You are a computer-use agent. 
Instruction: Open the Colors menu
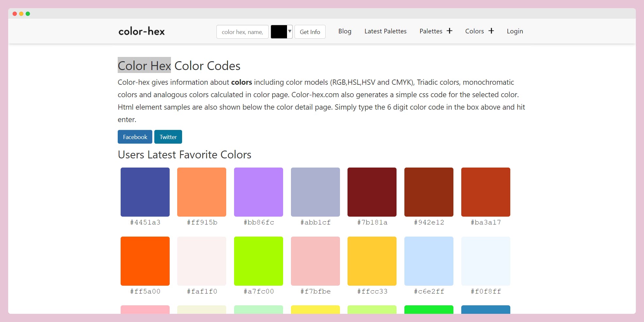(474, 31)
